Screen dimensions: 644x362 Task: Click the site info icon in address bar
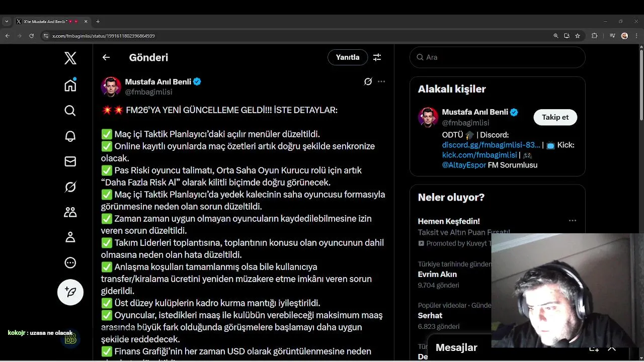click(46, 36)
